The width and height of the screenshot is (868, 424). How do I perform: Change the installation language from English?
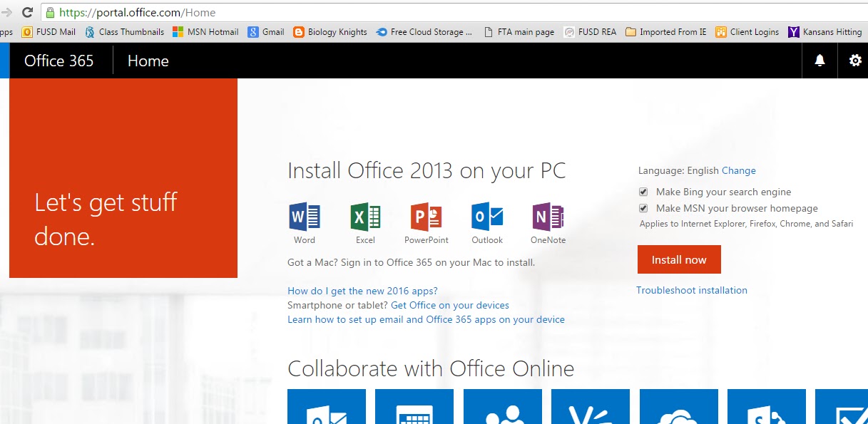(x=738, y=170)
